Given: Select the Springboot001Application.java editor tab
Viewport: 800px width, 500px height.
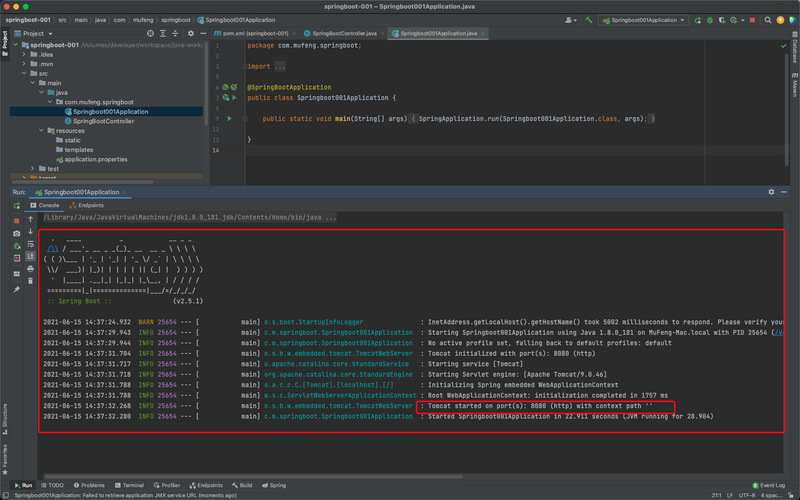Looking at the screenshot, I should click(438, 33).
